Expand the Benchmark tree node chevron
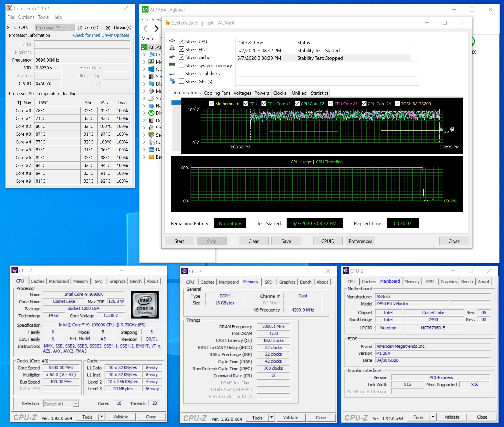 144,157
